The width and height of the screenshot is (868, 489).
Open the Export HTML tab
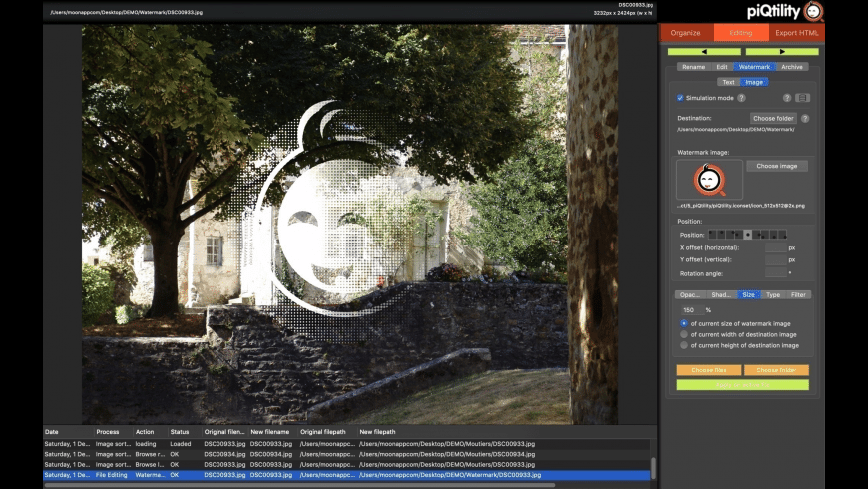click(797, 33)
